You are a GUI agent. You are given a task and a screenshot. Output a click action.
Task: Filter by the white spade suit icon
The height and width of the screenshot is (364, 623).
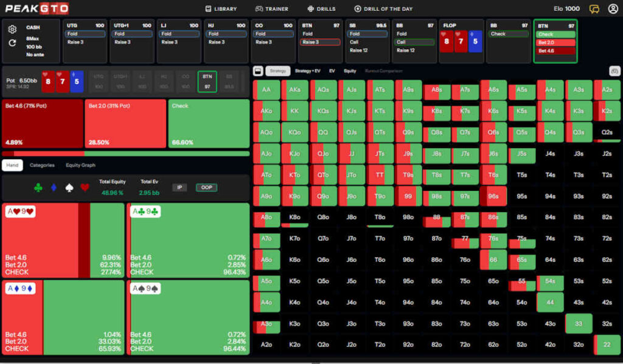[x=70, y=188]
